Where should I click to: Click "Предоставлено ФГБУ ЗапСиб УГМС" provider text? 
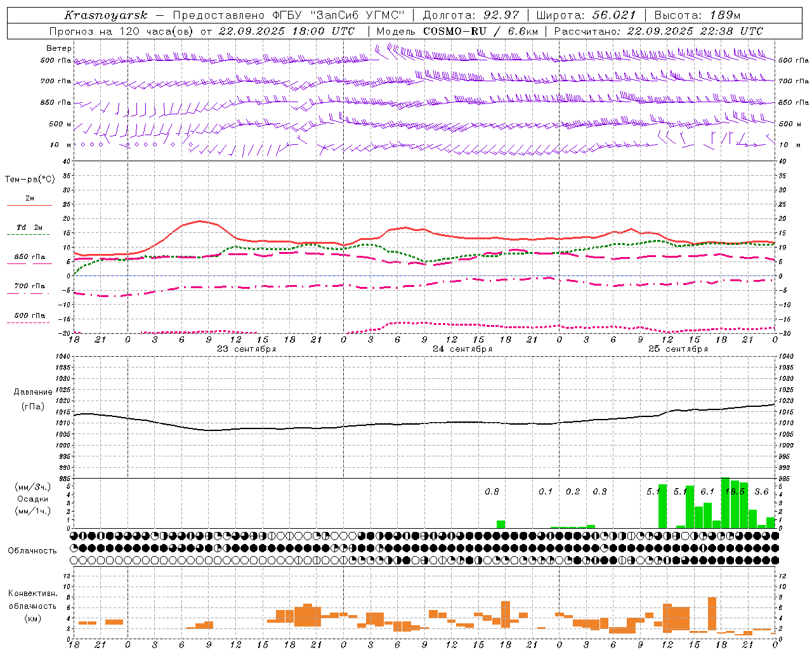point(289,15)
